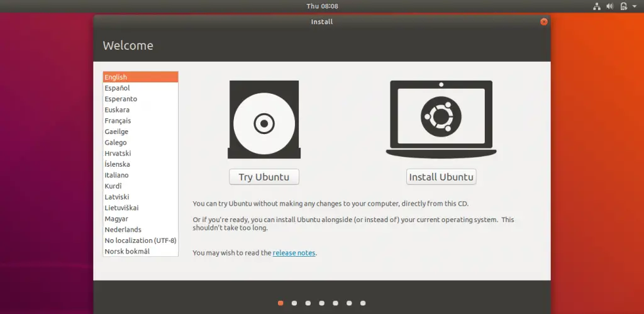Viewport: 644px width, 314px height.
Task: Close the Install window
Action: coord(544,22)
